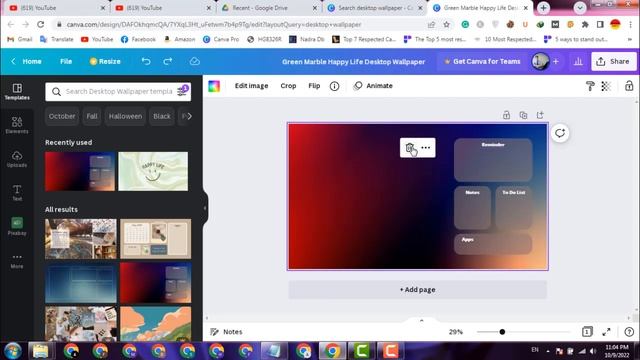Select the Fall filter chip
This screenshot has height=360, width=640.
pos(92,116)
